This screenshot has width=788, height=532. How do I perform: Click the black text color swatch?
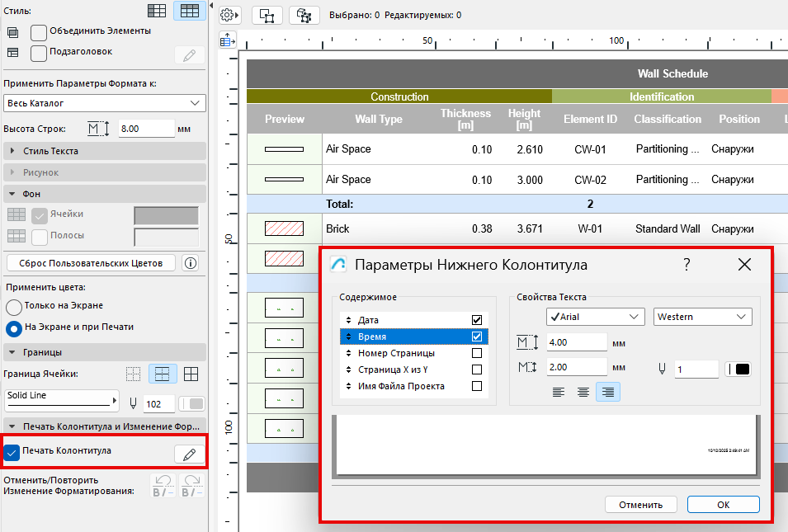point(742,370)
